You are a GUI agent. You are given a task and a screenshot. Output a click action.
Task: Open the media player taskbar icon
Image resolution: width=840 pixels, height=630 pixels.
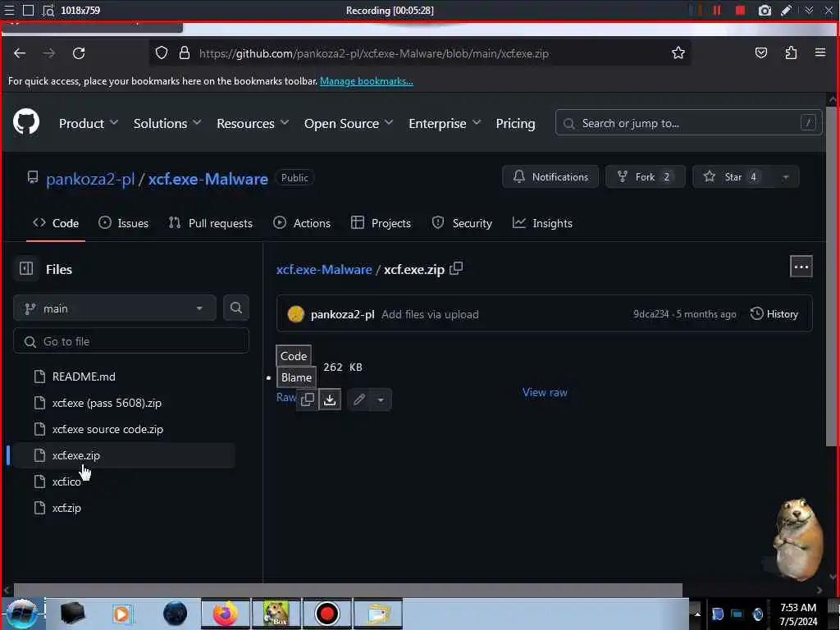click(x=121, y=614)
